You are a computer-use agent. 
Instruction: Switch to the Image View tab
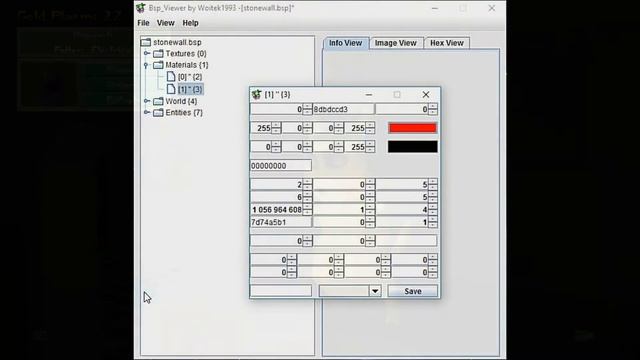(396, 43)
